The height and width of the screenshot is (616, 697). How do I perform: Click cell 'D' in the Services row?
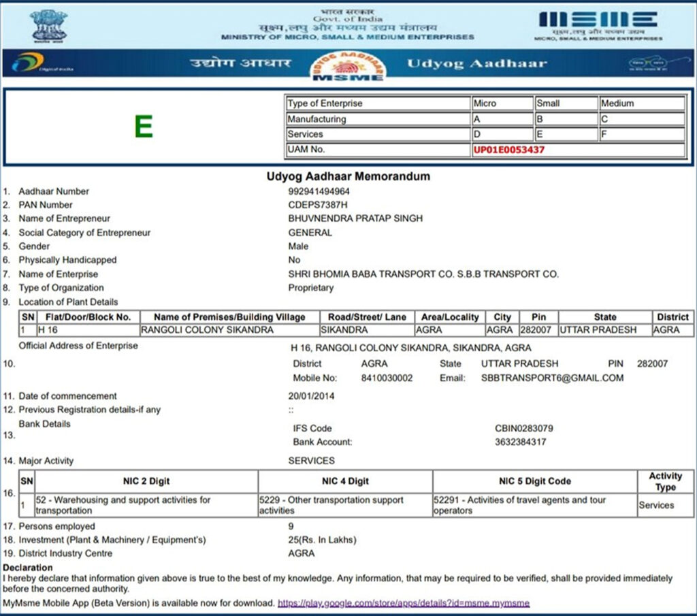coord(502,134)
